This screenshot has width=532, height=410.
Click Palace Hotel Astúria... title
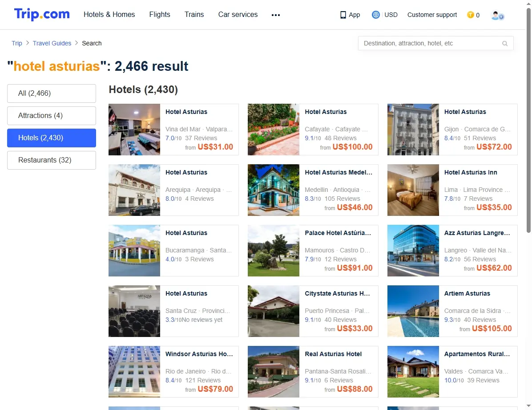click(x=338, y=233)
